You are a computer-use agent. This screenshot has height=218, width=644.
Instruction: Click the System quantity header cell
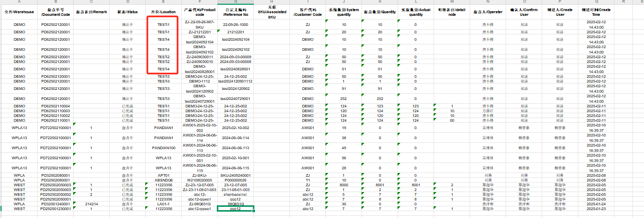343,13
